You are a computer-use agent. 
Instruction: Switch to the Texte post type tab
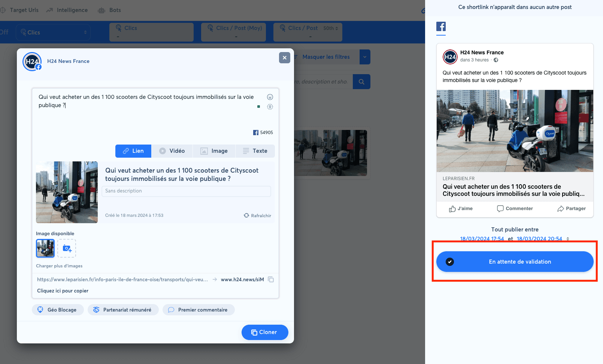click(x=255, y=151)
